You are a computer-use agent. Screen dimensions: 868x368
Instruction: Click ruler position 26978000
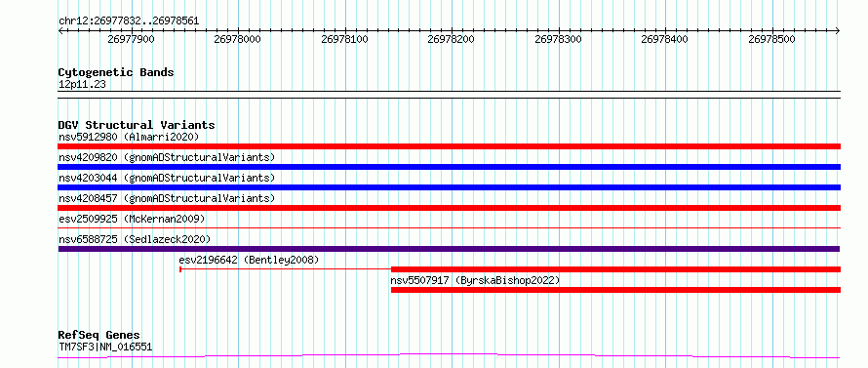(x=238, y=39)
